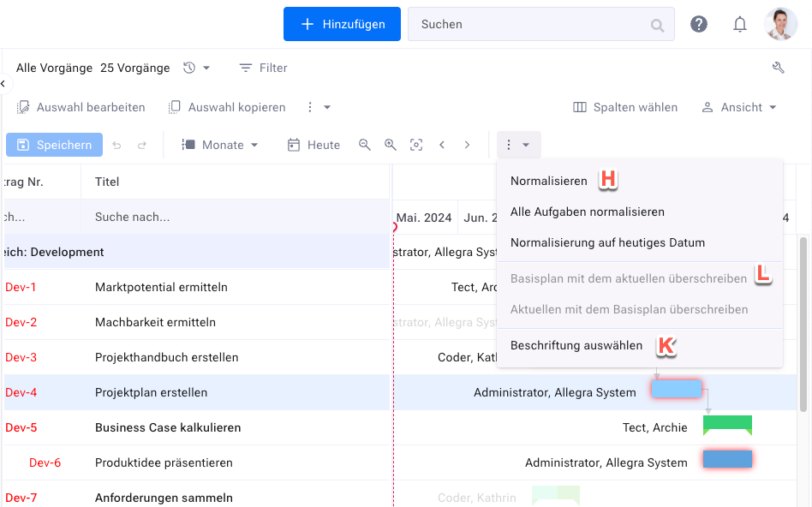Viewport: 812px width, 507px height.
Task: Select Beschriftung auswählen menu entry
Action: point(576,345)
